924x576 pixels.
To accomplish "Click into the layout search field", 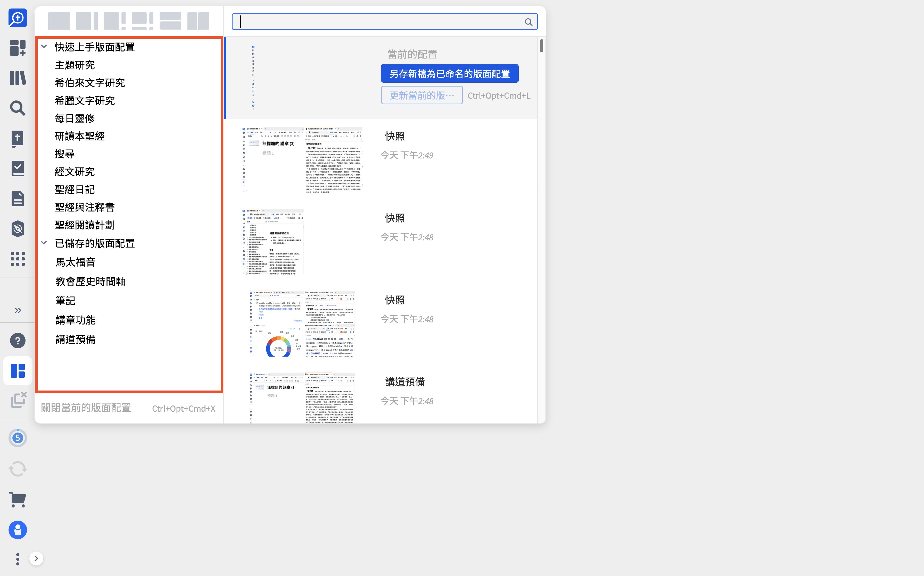I will click(385, 22).
